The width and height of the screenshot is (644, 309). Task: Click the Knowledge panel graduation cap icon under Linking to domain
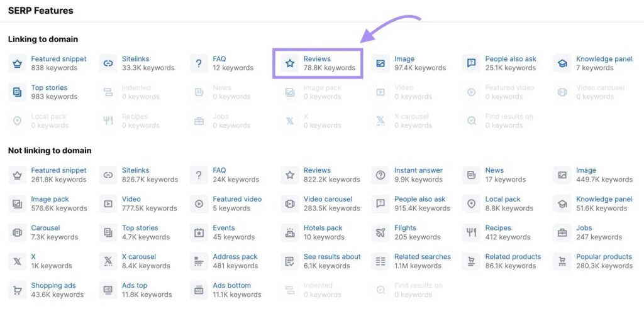click(x=562, y=63)
